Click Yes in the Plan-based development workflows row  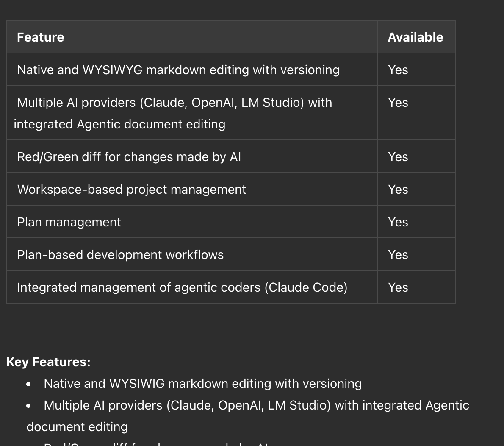pos(398,255)
